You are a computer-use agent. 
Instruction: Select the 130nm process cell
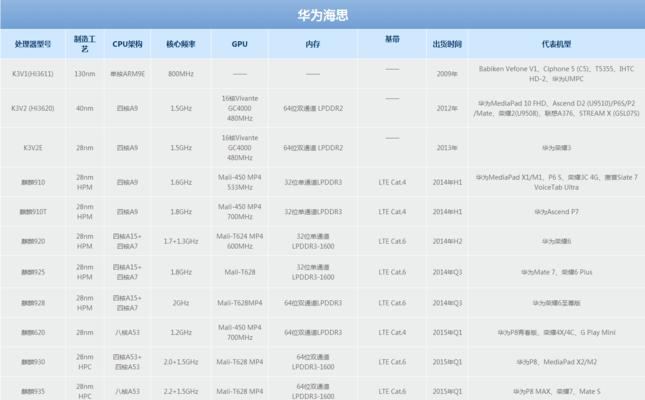click(85, 74)
